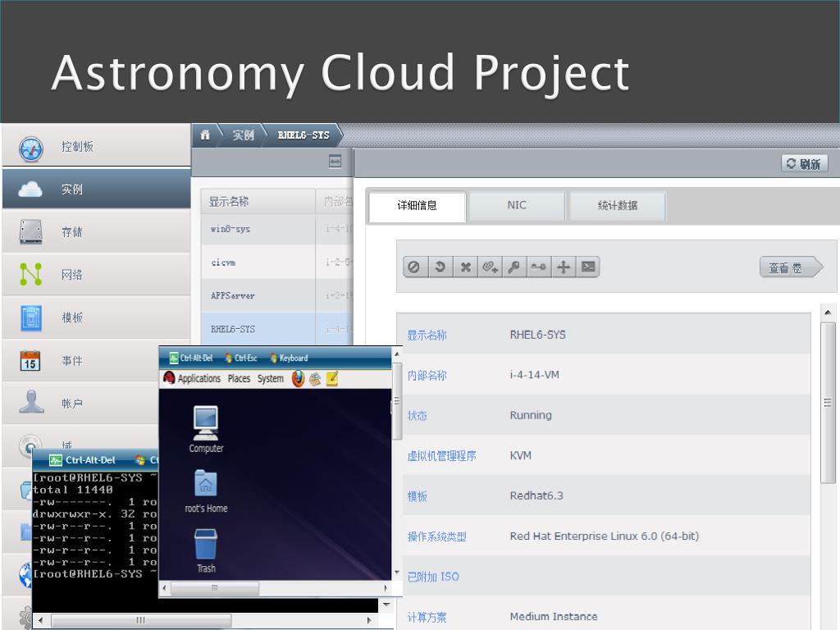Click the 内部名称 field label
This screenshot has height=630, width=840.
pyautogui.click(x=427, y=376)
